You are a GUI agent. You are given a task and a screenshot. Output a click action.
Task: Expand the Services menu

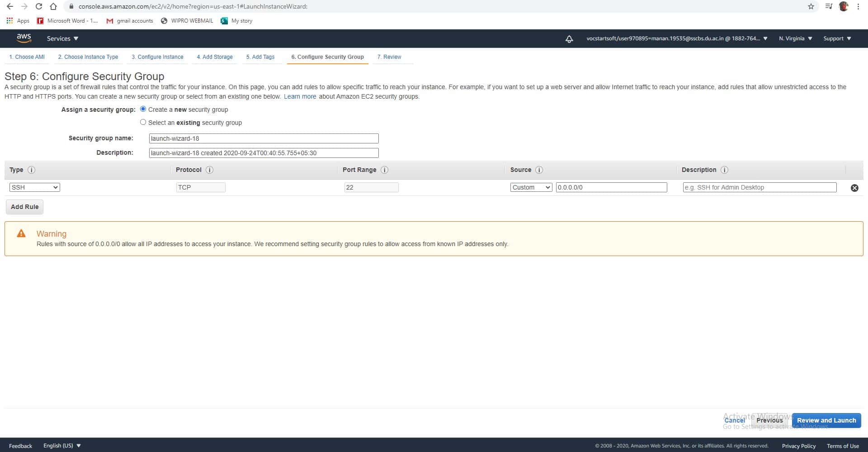tap(62, 38)
